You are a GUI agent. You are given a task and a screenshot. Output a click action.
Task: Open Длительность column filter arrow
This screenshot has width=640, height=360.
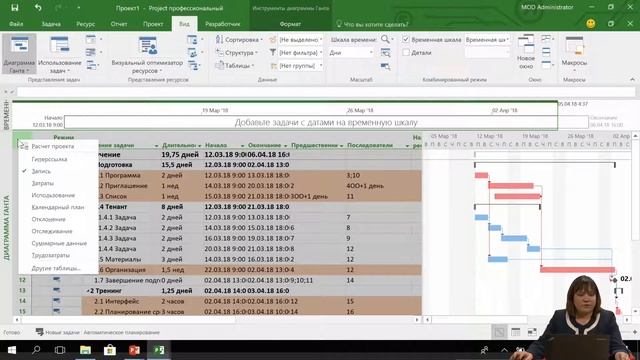(x=199, y=146)
